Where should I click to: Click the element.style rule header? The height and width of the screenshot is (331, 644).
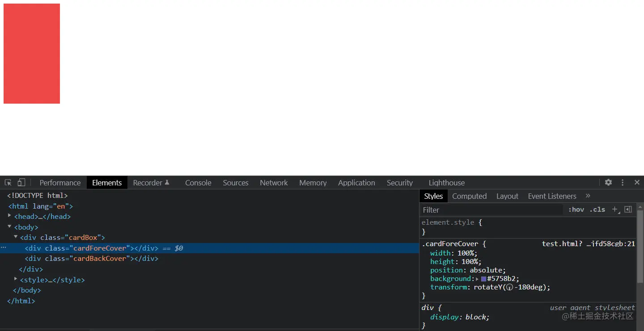(448, 222)
